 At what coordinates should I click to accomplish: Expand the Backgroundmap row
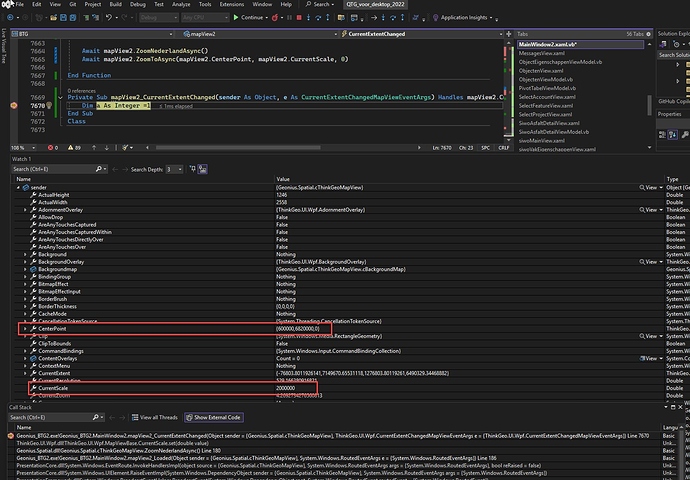(x=25, y=269)
